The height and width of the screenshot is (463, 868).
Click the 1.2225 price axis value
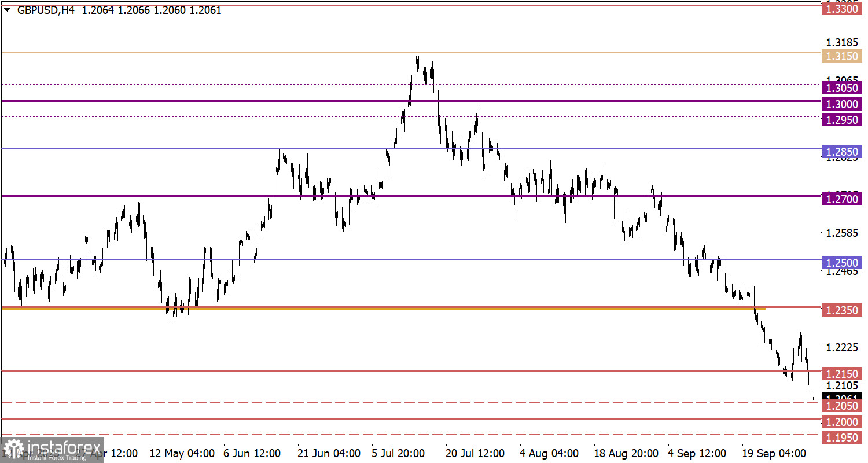click(x=841, y=347)
